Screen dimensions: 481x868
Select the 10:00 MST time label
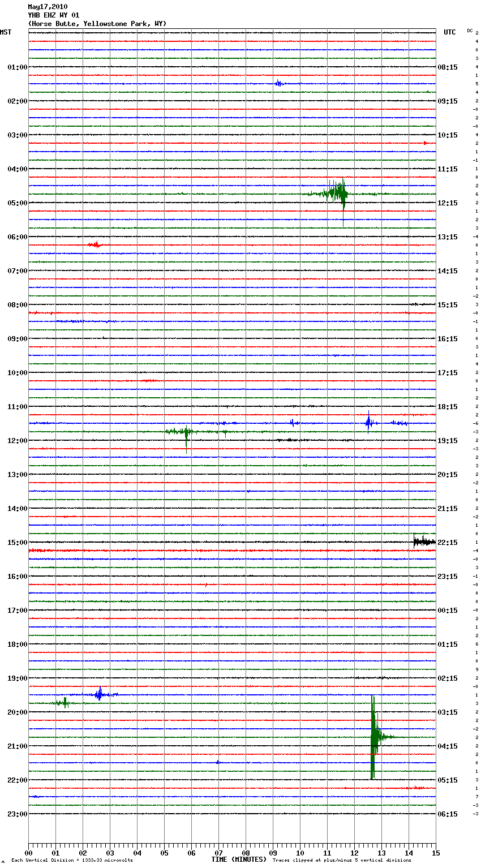[18, 372]
